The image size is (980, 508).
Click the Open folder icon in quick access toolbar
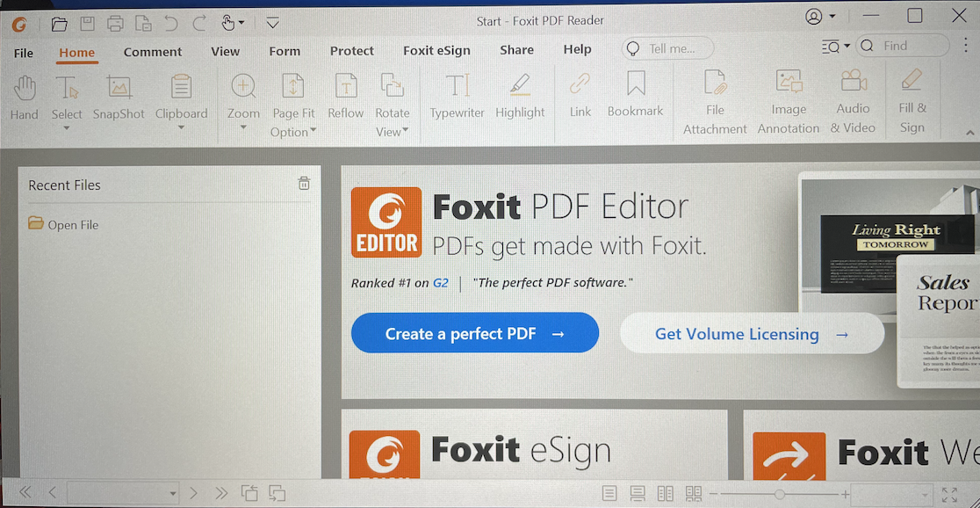[60, 25]
